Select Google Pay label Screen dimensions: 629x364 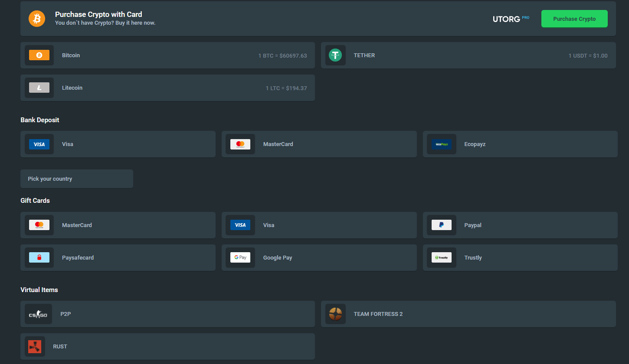(x=278, y=257)
